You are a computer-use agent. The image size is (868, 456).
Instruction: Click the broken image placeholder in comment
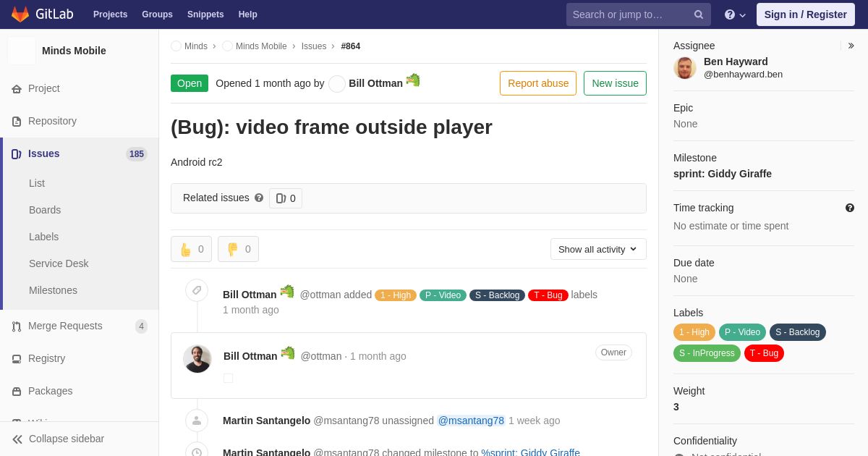pos(229,378)
